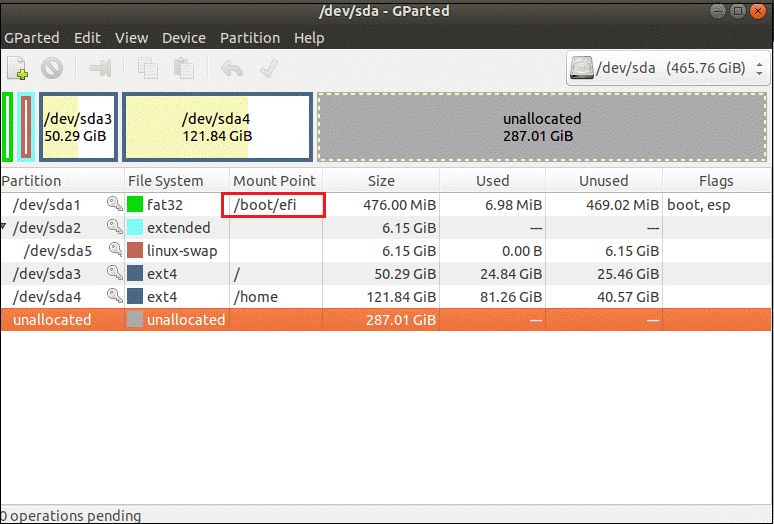This screenshot has height=524, width=774.
Task: Sort by the Flags column header
Action: pyautogui.click(x=716, y=181)
